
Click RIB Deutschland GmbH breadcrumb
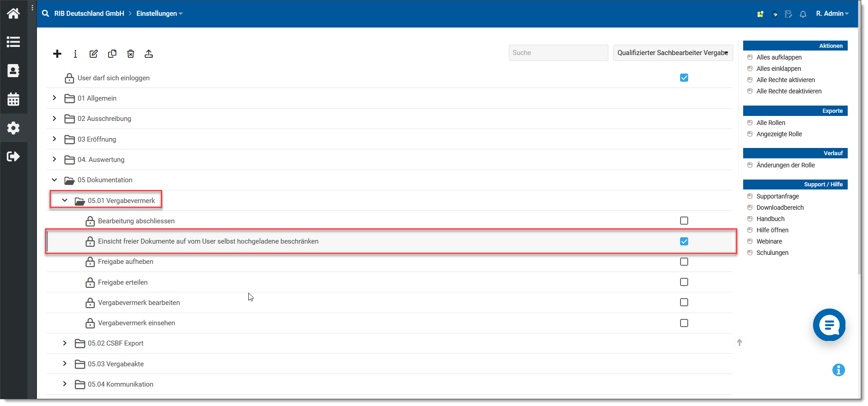click(x=89, y=14)
